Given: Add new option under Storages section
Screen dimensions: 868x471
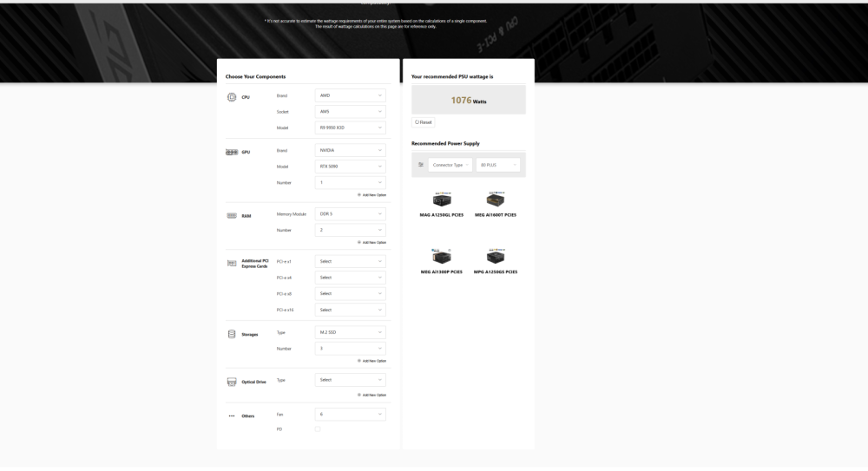Looking at the screenshot, I should click(372, 362).
